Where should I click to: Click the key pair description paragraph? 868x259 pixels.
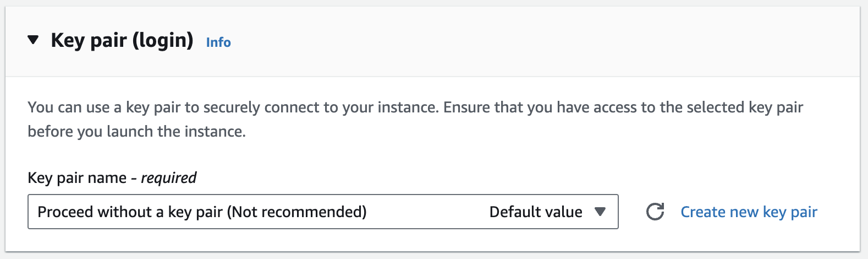(415, 107)
